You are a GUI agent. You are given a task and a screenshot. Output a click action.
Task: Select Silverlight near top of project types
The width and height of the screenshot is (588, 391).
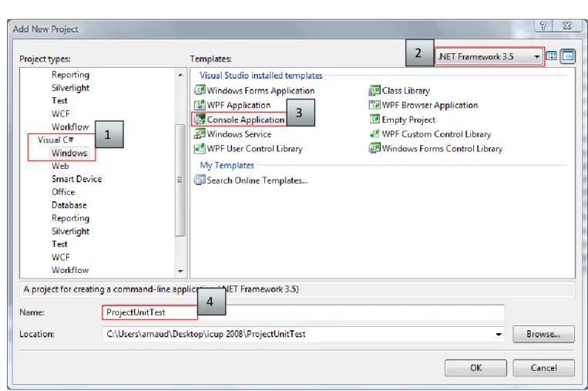coord(70,88)
